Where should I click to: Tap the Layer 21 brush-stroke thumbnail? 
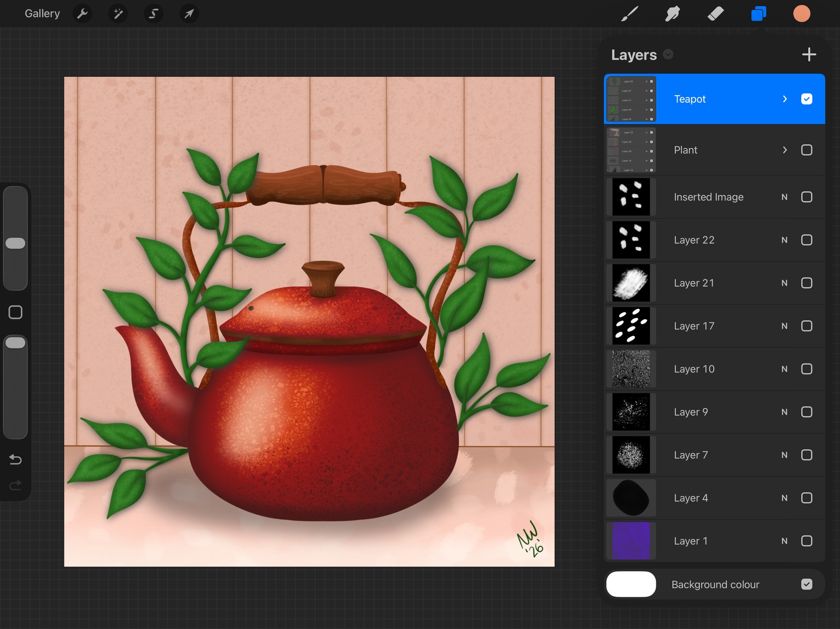(631, 283)
